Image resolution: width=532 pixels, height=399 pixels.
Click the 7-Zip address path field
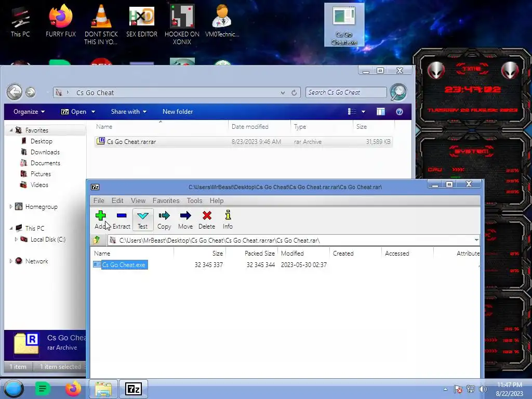pyautogui.click(x=290, y=240)
